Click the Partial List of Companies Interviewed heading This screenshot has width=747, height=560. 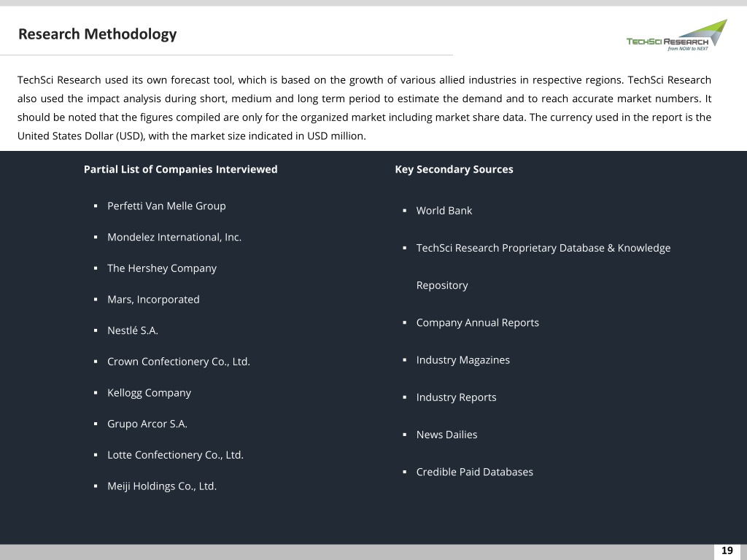point(181,169)
